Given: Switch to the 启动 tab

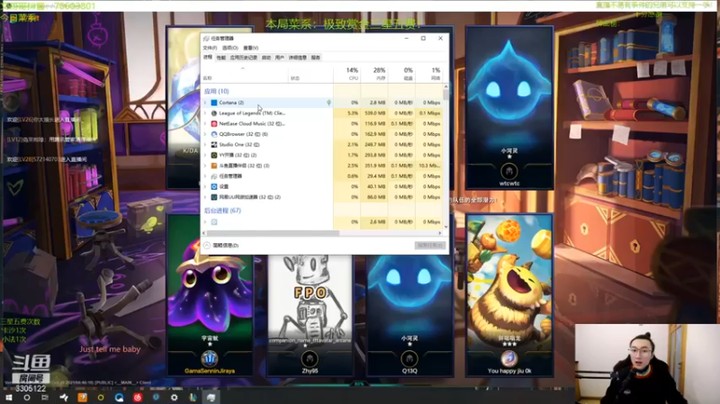Looking at the screenshot, I should 266,57.
